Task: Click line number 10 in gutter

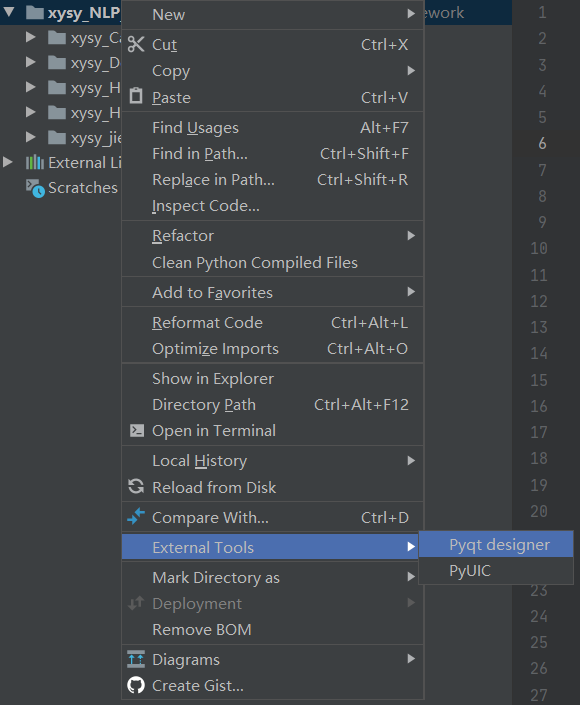Action: (x=539, y=248)
